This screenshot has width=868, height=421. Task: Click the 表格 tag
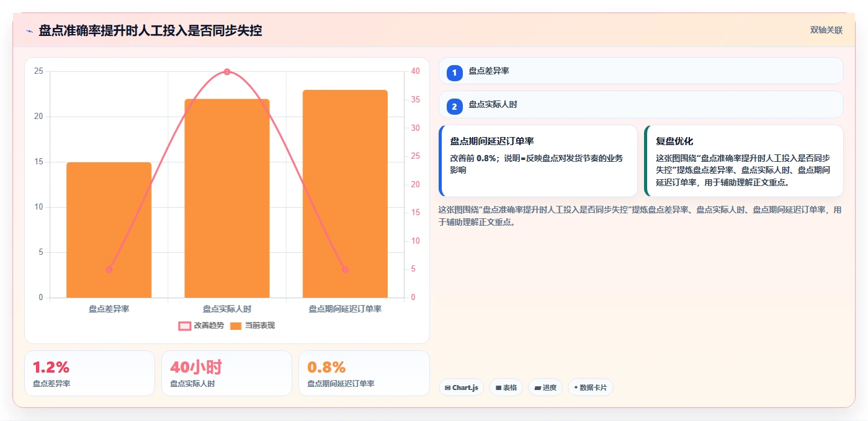point(506,388)
